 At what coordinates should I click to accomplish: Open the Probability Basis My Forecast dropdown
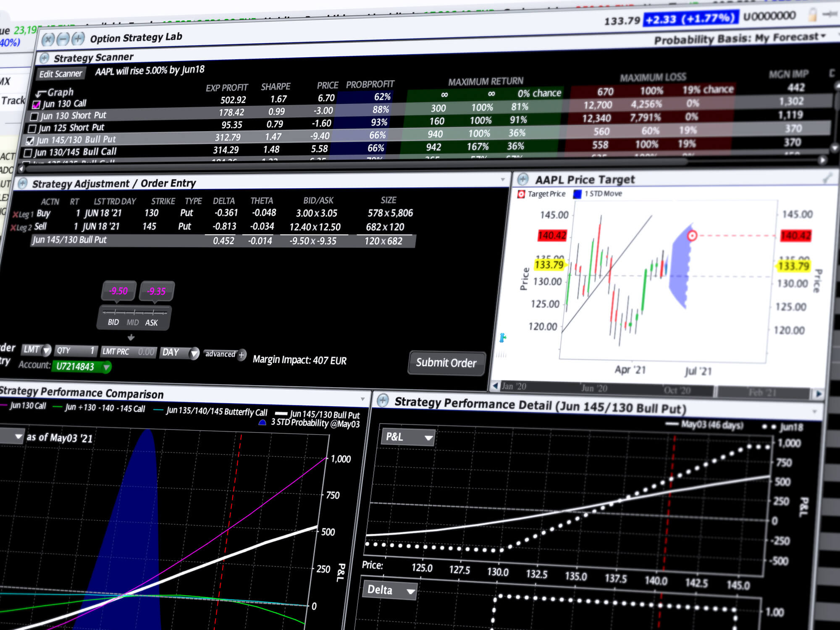coord(740,38)
